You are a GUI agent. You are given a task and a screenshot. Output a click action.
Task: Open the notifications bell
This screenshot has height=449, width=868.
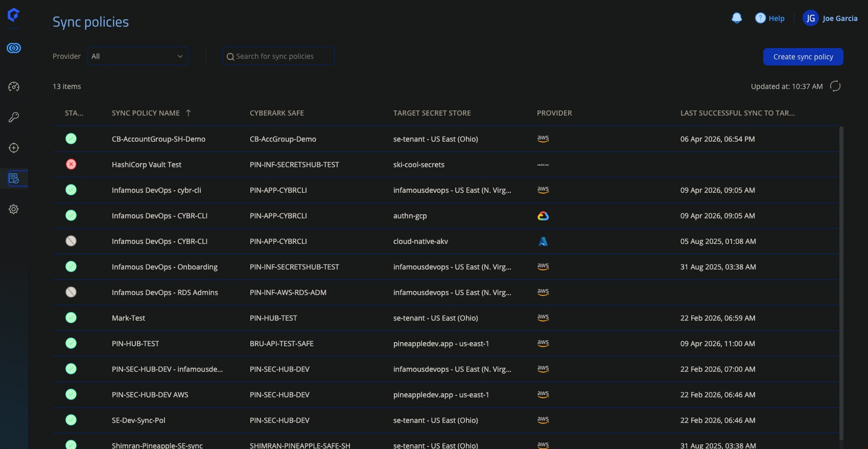pos(737,18)
